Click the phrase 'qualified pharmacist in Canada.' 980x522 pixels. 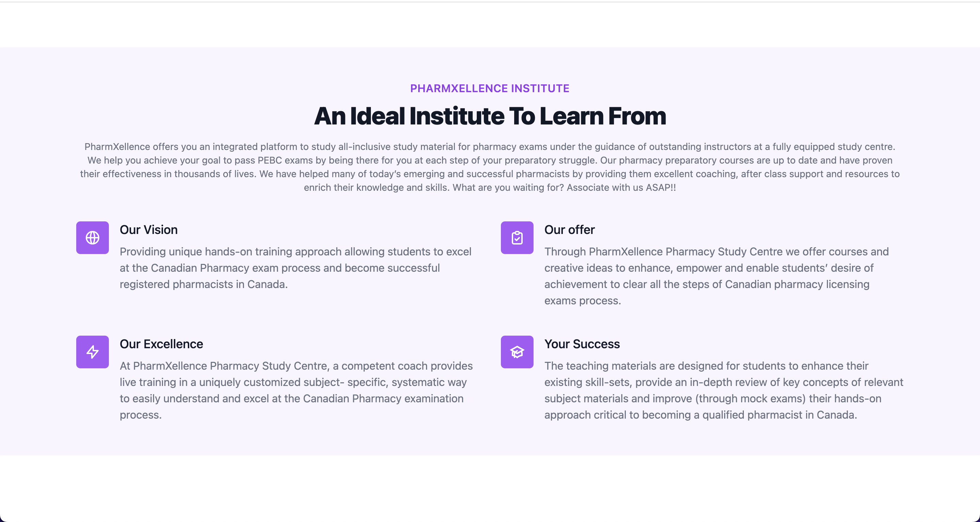click(x=780, y=415)
